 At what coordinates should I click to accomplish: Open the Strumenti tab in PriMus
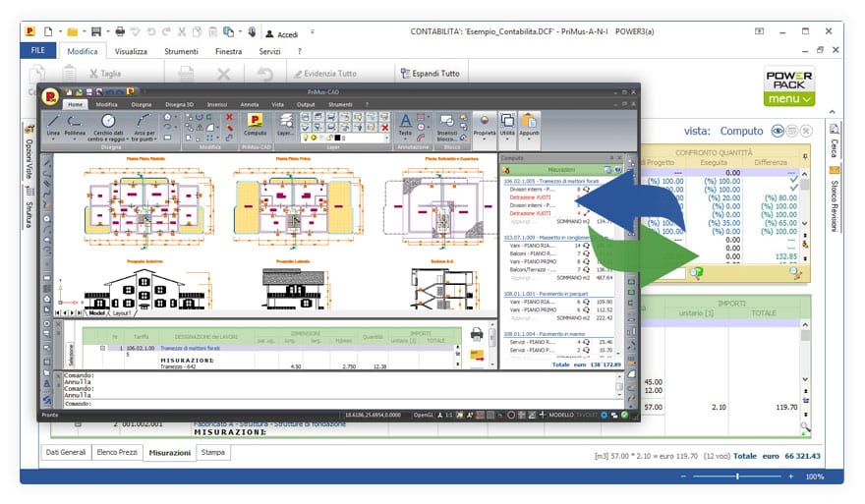181,51
